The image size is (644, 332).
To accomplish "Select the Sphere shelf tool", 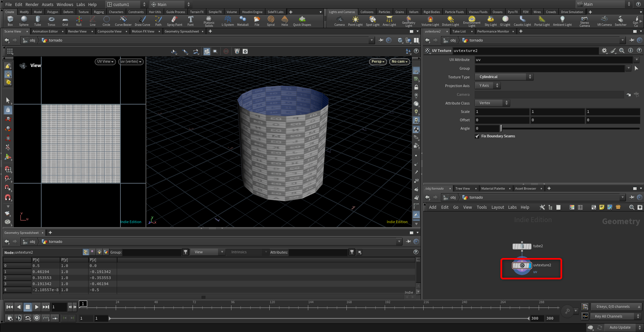I will point(24,21).
